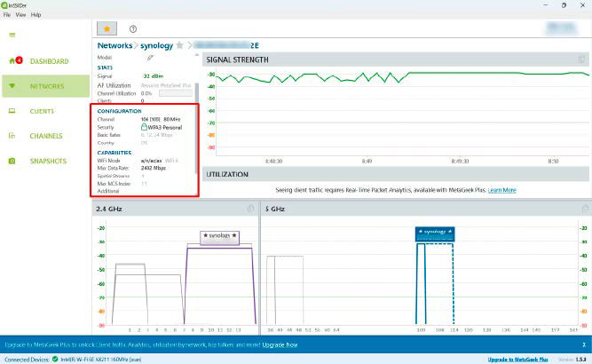
Task: Switch to the CHANNELS section
Action: pos(46,136)
